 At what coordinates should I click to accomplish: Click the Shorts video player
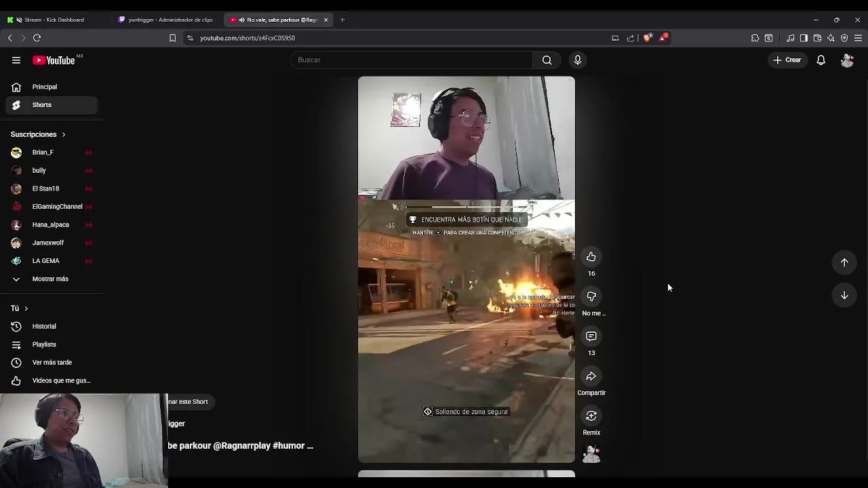pos(467,270)
